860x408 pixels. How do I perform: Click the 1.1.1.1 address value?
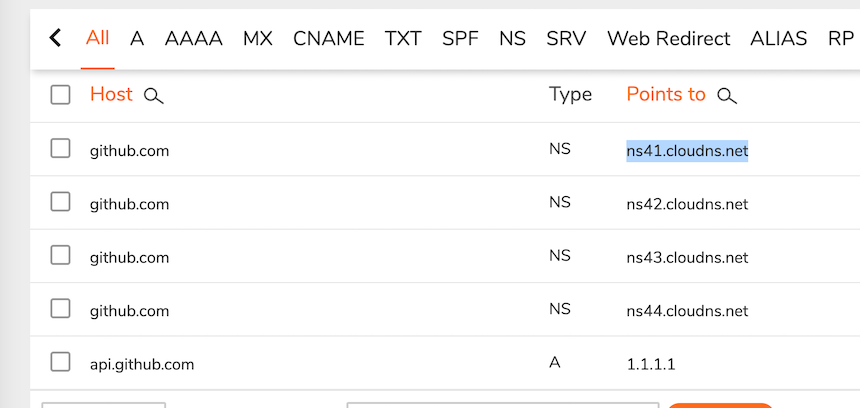pyautogui.click(x=650, y=364)
